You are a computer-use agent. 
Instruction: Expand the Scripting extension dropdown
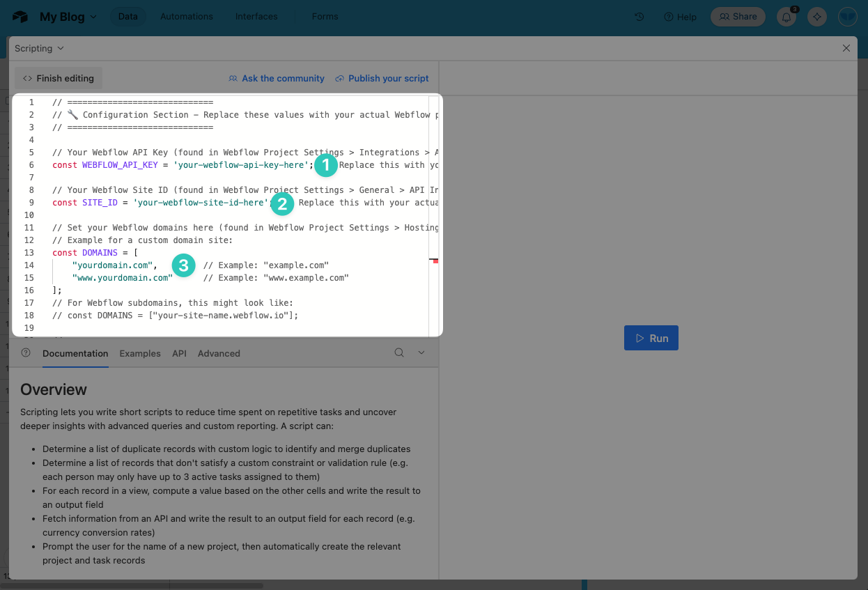[39, 49]
